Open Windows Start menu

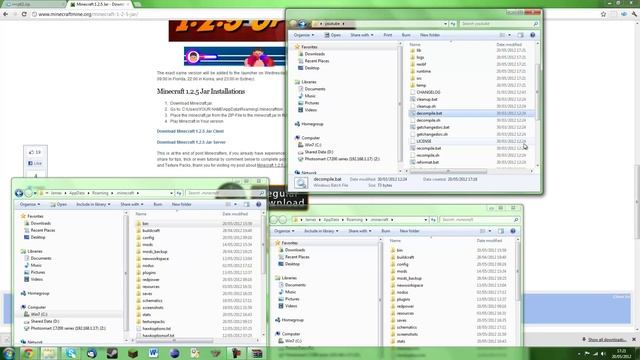pos(9,353)
